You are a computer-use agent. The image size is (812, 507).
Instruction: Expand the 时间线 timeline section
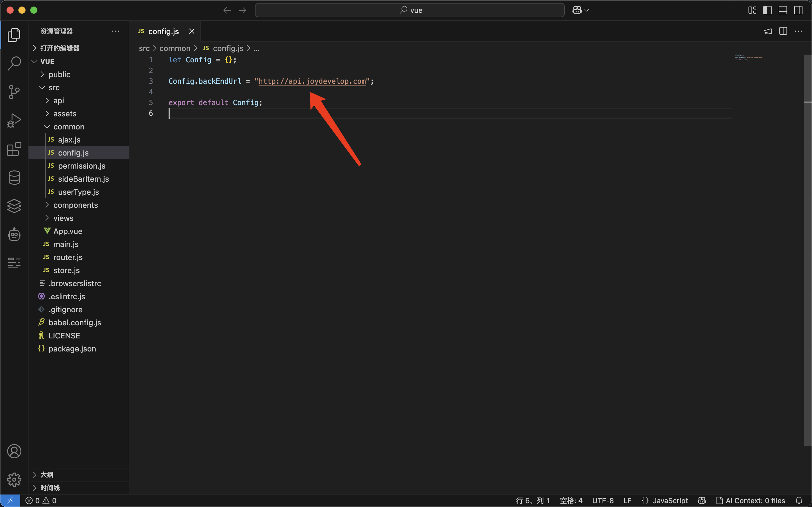pos(79,487)
